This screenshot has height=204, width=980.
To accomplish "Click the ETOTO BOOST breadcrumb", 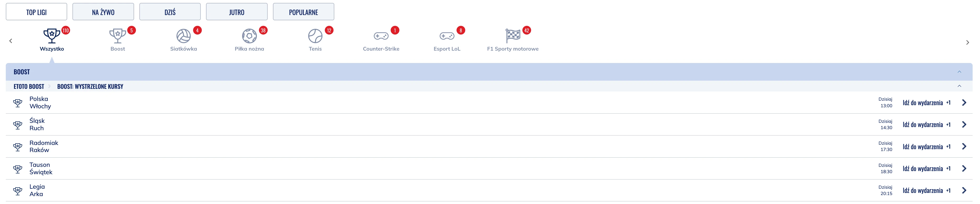I will 29,86.
